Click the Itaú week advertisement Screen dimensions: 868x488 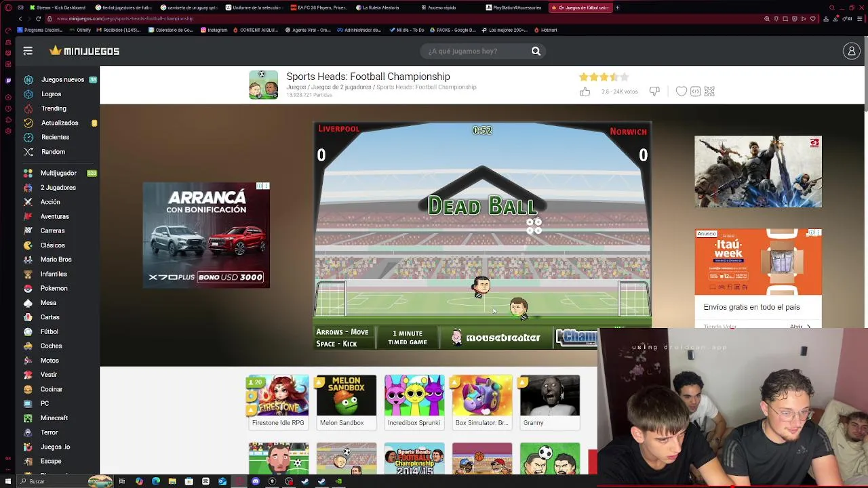point(757,262)
